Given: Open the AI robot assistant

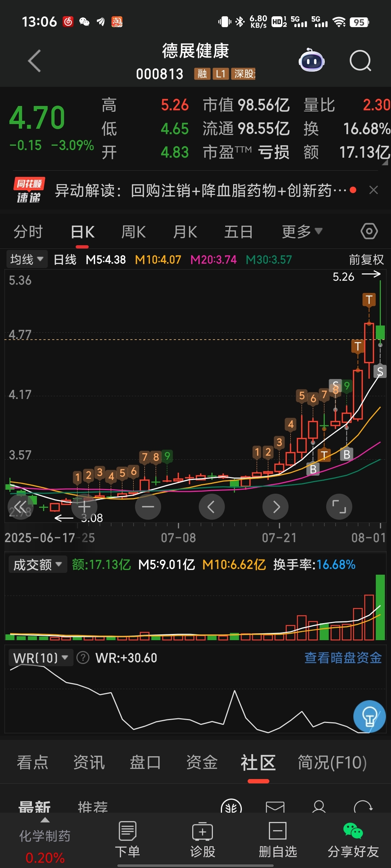Looking at the screenshot, I should pyautogui.click(x=311, y=60).
